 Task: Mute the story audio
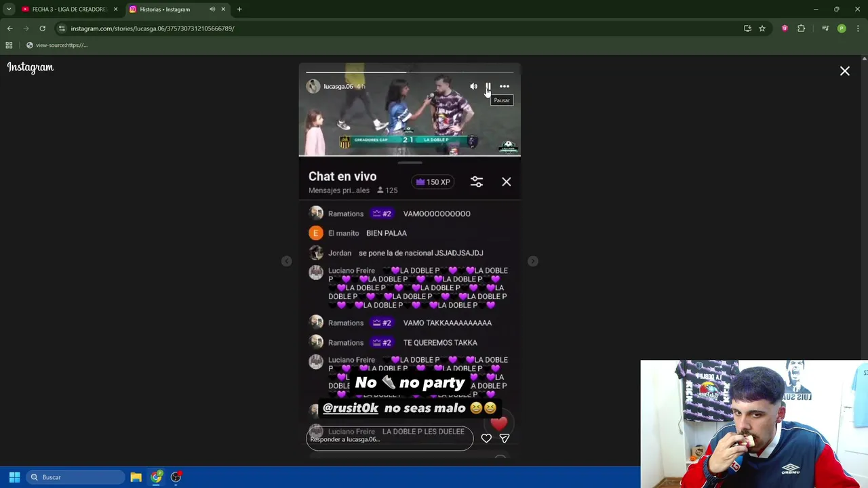point(473,87)
